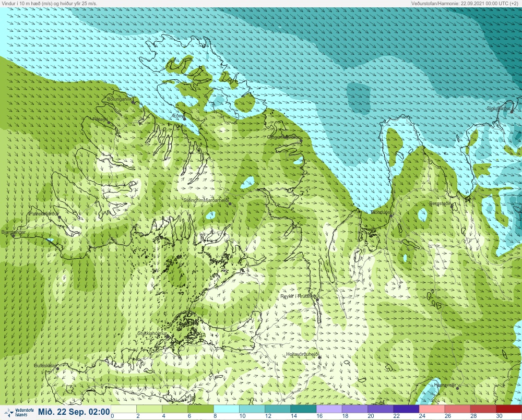Screen dimensions: 522x420
Task: Click the legend scale number 0
Action: click(113, 416)
